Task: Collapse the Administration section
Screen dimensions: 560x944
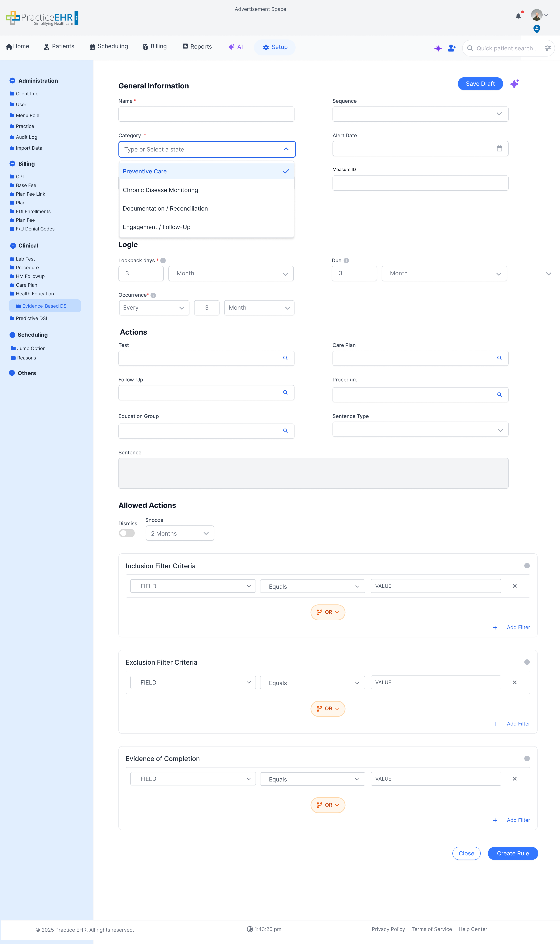Action: (x=12, y=80)
